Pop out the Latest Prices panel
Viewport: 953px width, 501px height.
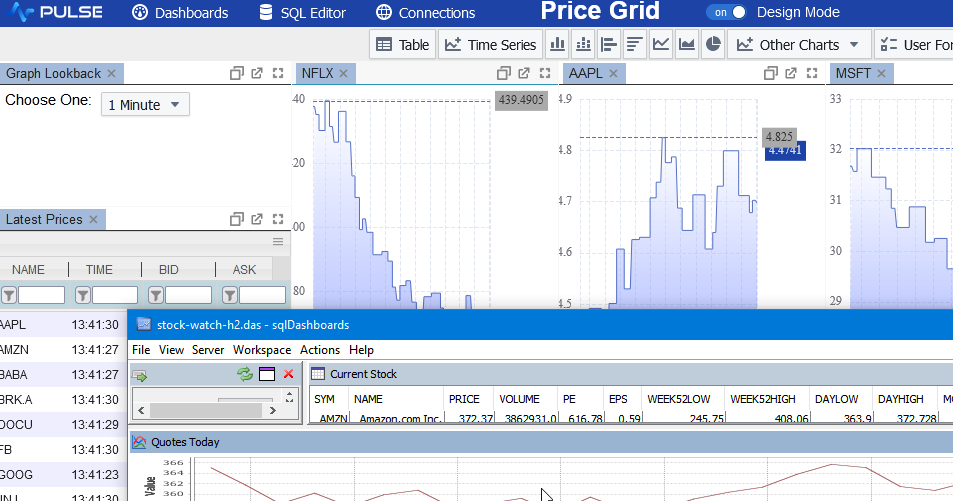(257, 219)
